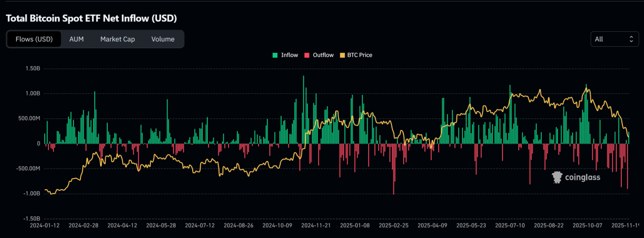Image resolution: width=644 pixels, height=238 pixels.
Task: Click the -1.00B y-axis label
Action: (x=30, y=194)
